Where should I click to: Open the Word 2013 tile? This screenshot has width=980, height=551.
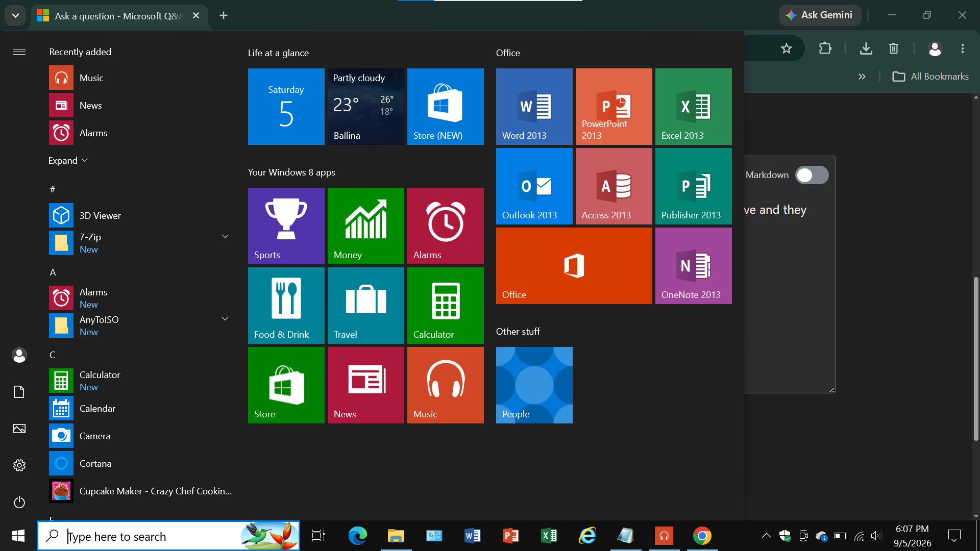[534, 107]
